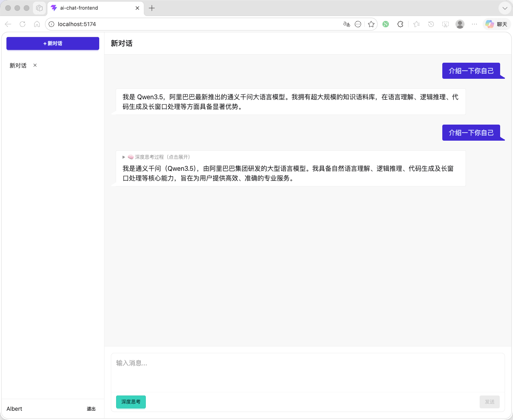The width and height of the screenshot is (513, 420).
Task: Open a new browser tab with plus
Action: (x=152, y=8)
